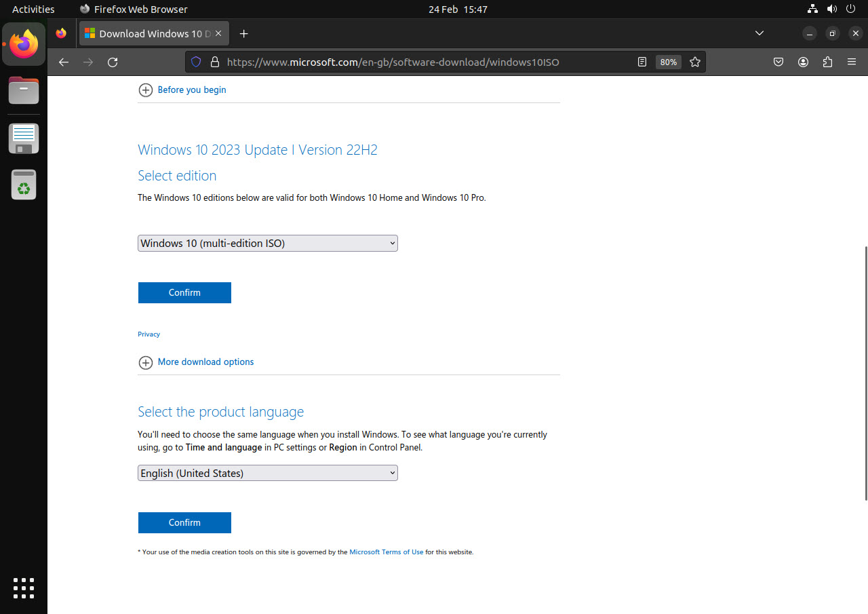Bookmark this page with the star icon
The height and width of the screenshot is (614, 868).
click(694, 62)
